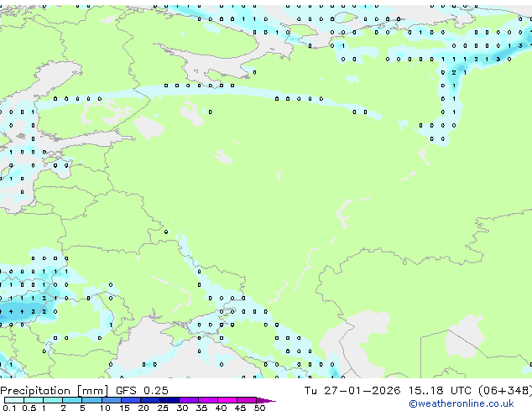Viewport: 532px width, 411px height.
Task: Click the 'GFS 0.25' model label
Action: click(x=142, y=391)
